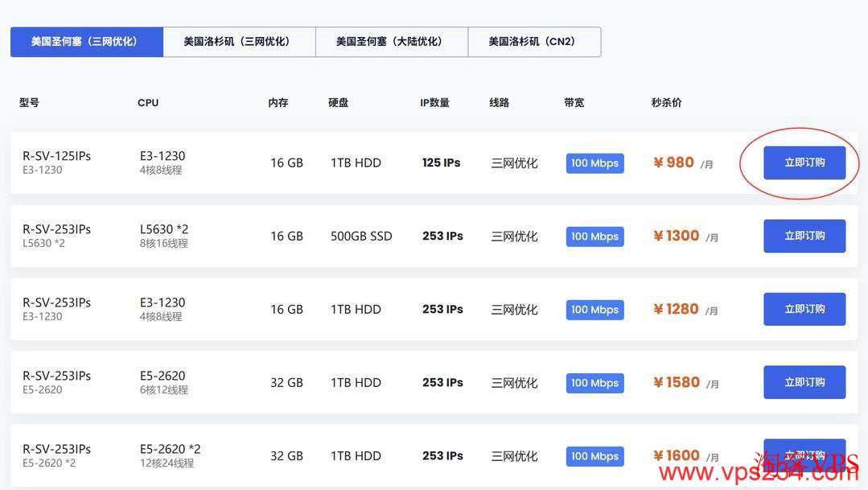The width and height of the screenshot is (868, 490).
Task: Click the 253 IPs value on the second row
Action: point(442,236)
